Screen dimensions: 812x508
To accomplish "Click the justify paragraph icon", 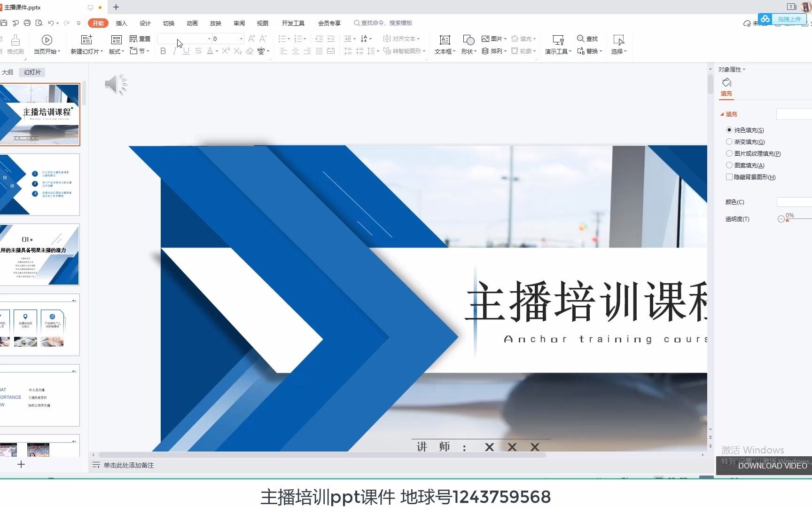I will (x=319, y=51).
